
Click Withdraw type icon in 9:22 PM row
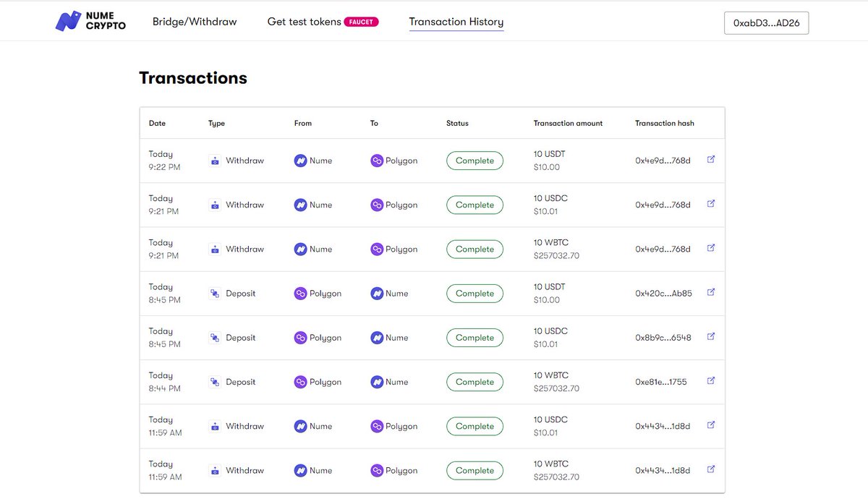pos(215,161)
